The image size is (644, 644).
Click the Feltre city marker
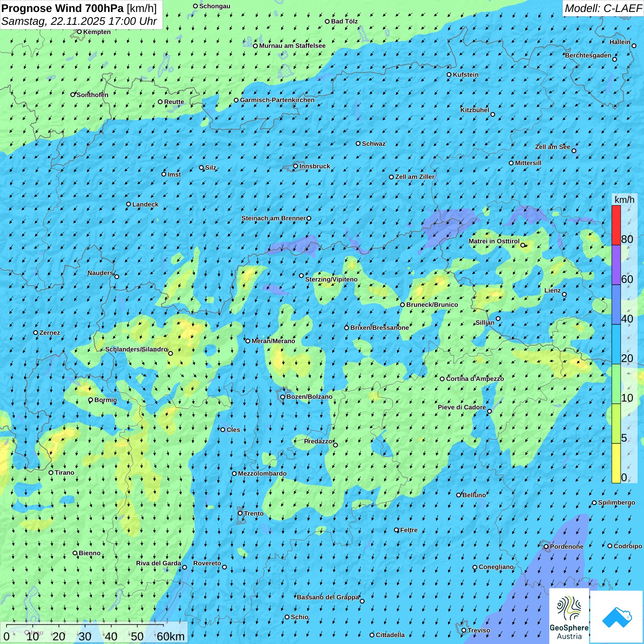[x=397, y=530]
